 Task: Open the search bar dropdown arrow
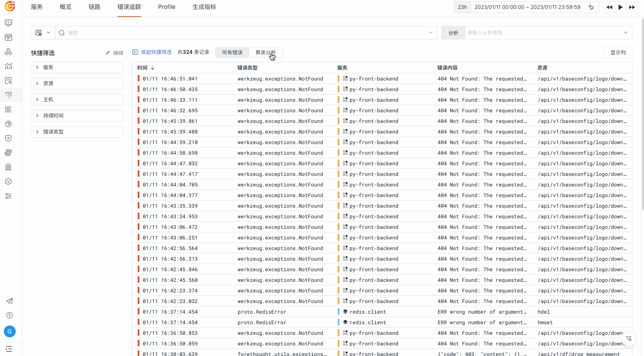[x=430, y=33]
